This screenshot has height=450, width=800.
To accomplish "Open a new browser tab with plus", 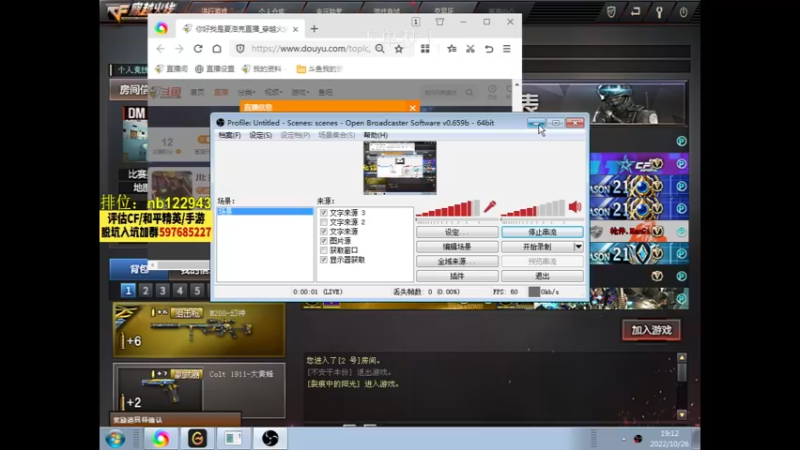I will tap(314, 29).
